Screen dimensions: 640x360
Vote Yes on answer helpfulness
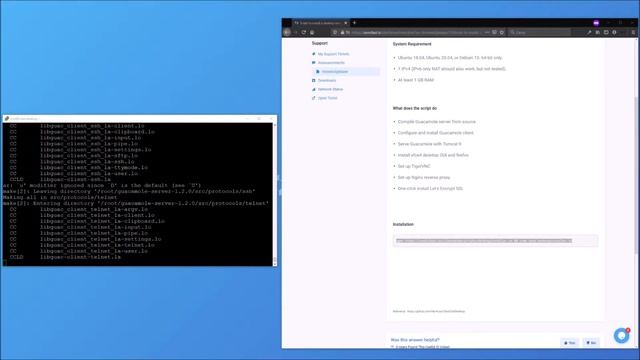coord(570,343)
